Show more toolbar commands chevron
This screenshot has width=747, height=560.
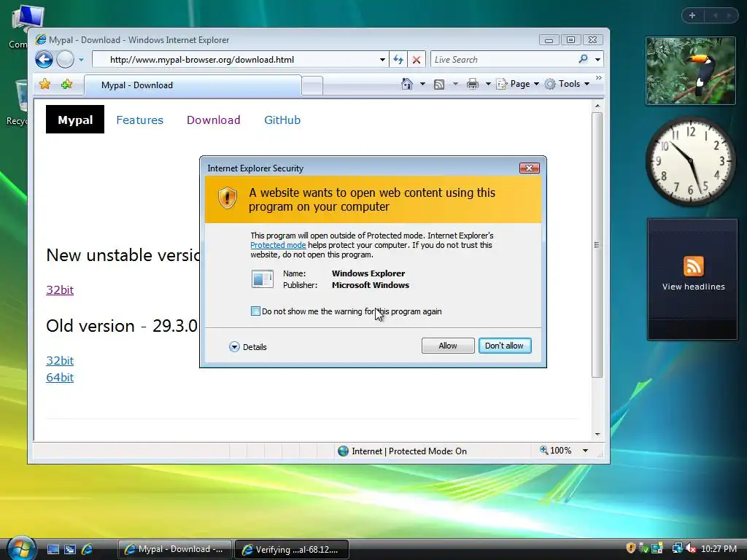[x=599, y=77]
